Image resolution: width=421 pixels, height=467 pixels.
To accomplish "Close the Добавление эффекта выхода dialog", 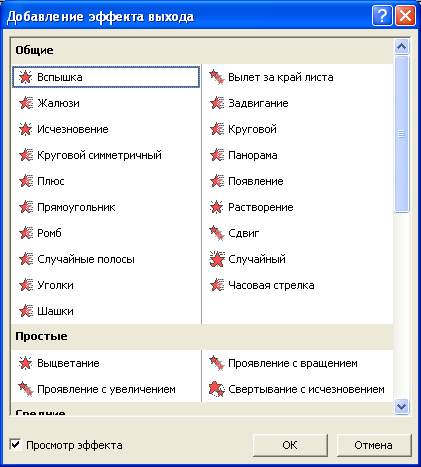I will 405,16.
